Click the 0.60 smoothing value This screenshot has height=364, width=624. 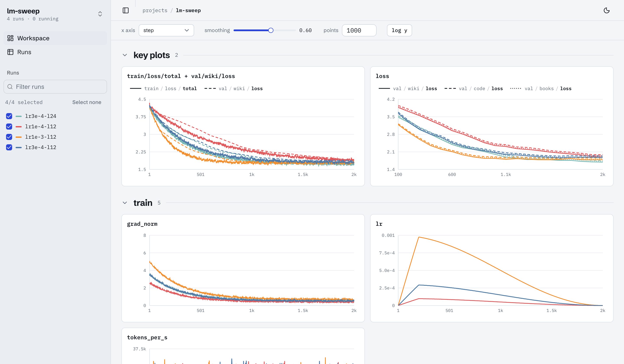(x=305, y=30)
